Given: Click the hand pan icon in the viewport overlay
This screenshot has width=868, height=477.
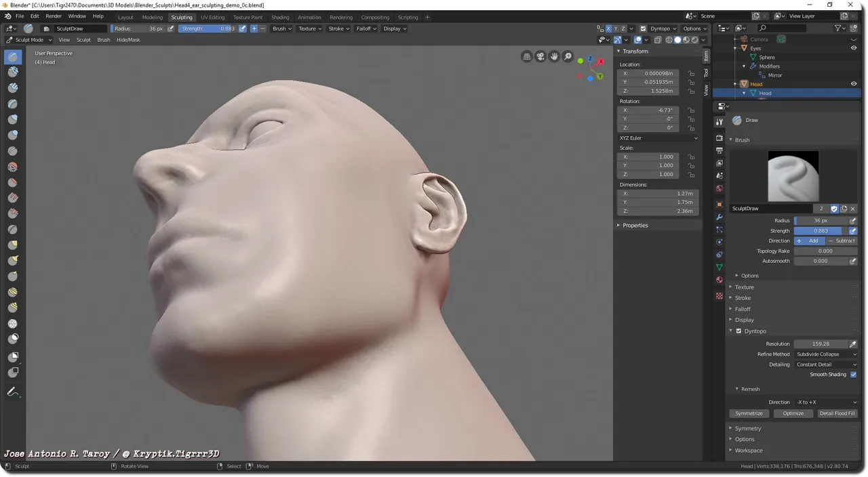Looking at the screenshot, I should tap(554, 56).
